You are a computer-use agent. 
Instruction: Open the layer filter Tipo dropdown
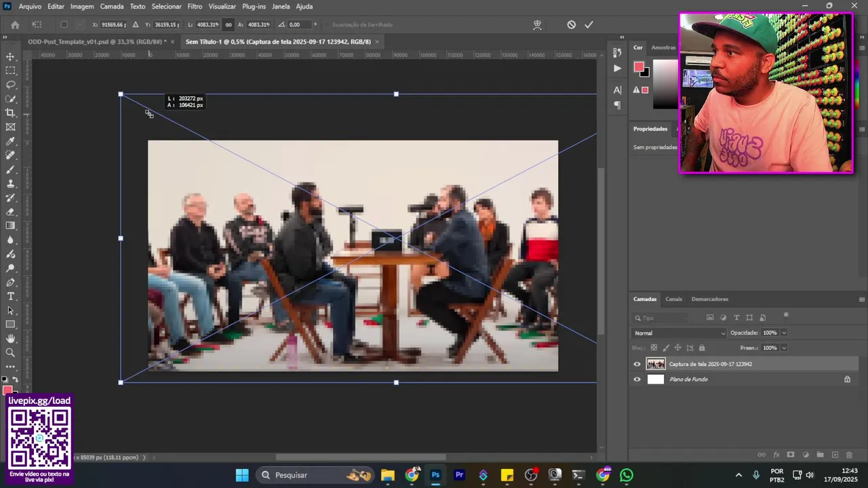pyautogui.click(x=660, y=318)
